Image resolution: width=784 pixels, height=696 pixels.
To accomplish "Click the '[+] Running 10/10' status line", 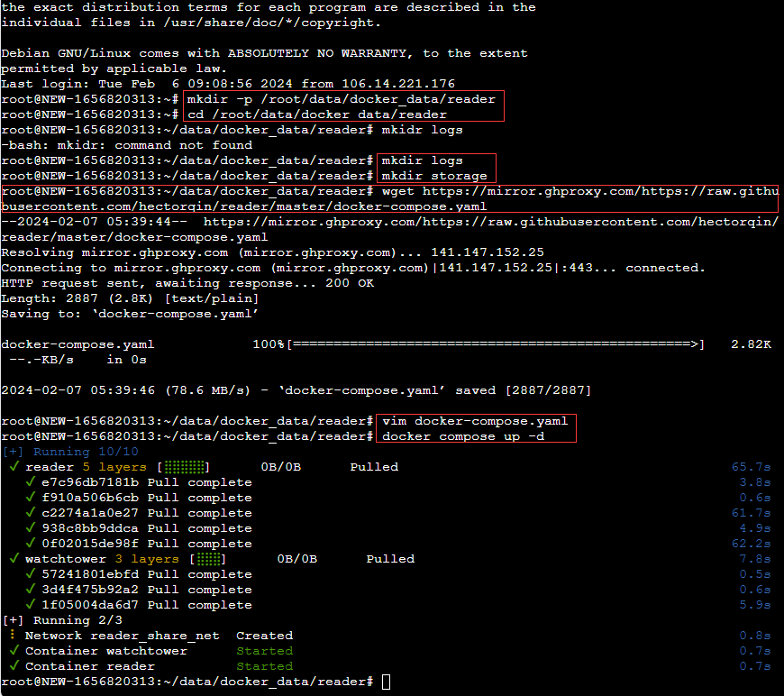I will tap(71, 452).
